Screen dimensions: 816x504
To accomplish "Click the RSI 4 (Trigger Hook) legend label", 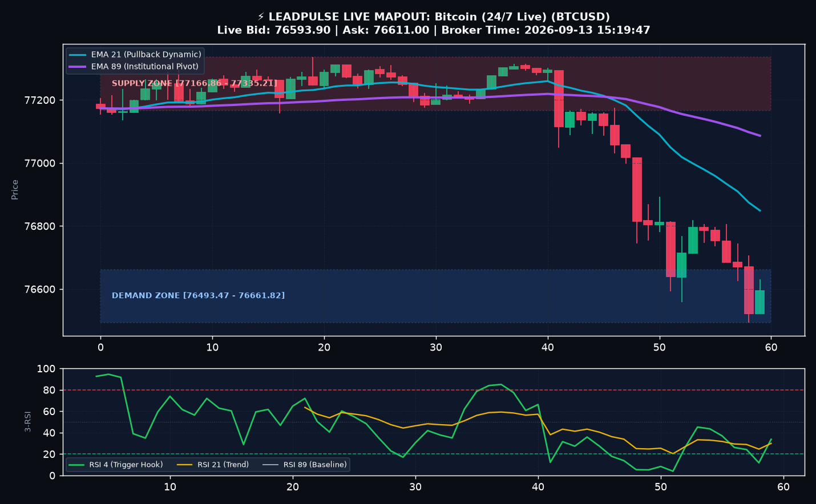I will [126, 465].
